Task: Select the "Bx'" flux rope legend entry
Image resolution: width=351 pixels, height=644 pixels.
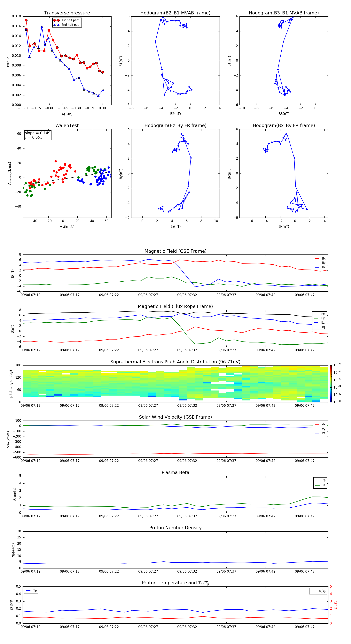Action: 320,314
